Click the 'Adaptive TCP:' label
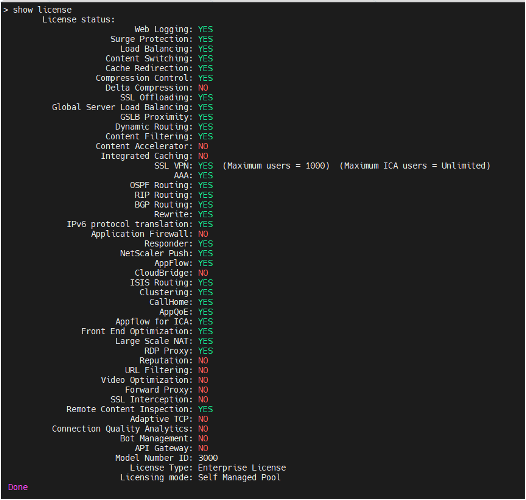The height and width of the screenshot is (500, 526). pos(161,419)
